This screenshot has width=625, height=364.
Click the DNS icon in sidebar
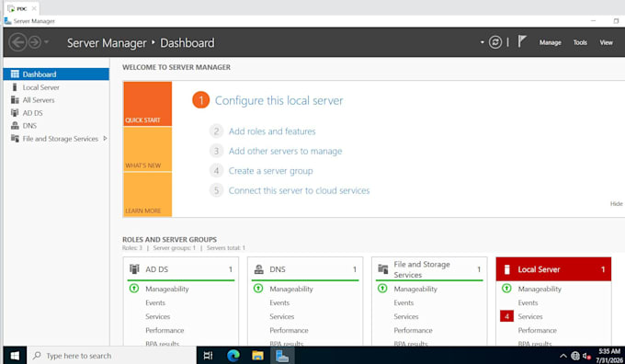[15, 125]
